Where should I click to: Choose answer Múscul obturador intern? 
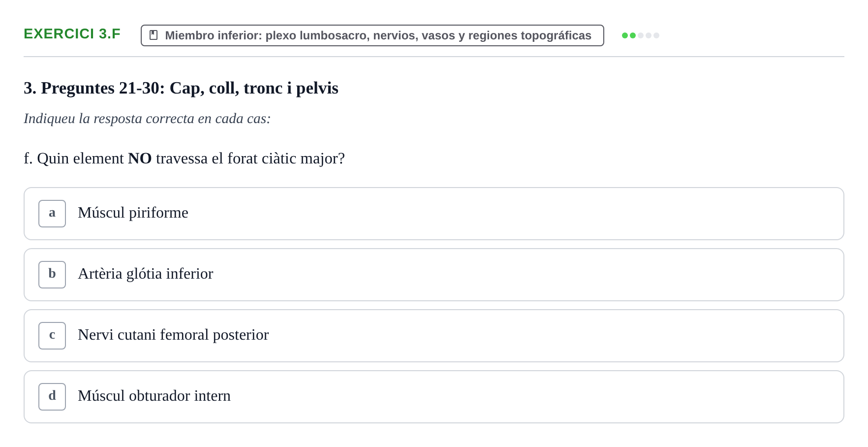click(x=434, y=397)
